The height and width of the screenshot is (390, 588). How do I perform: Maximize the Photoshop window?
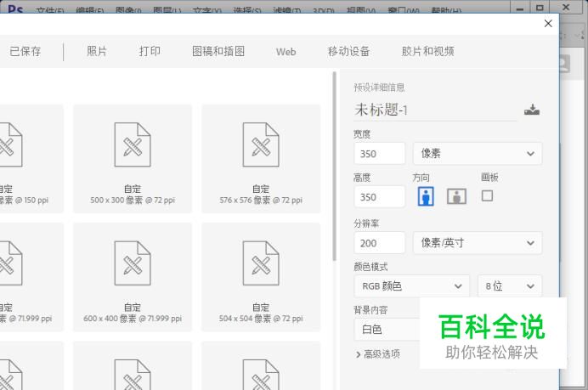[x=540, y=7]
